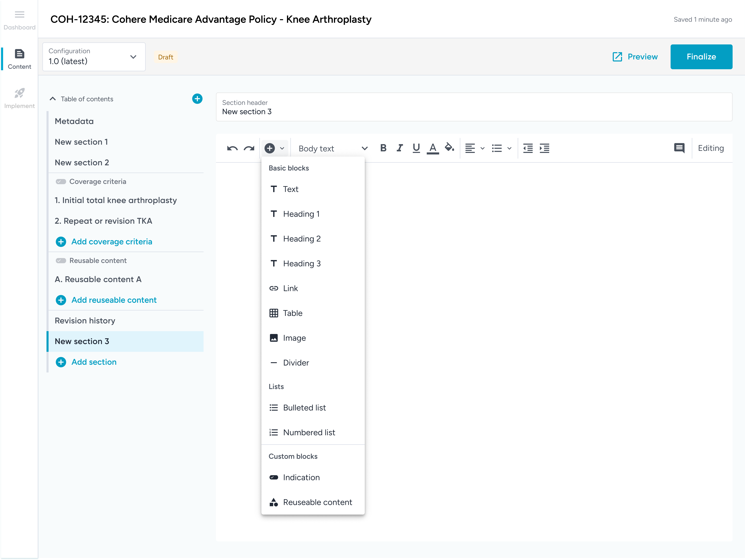Image resolution: width=745 pixels, height=560 pixels.
Task: Click Add section link
Action: 86,362
